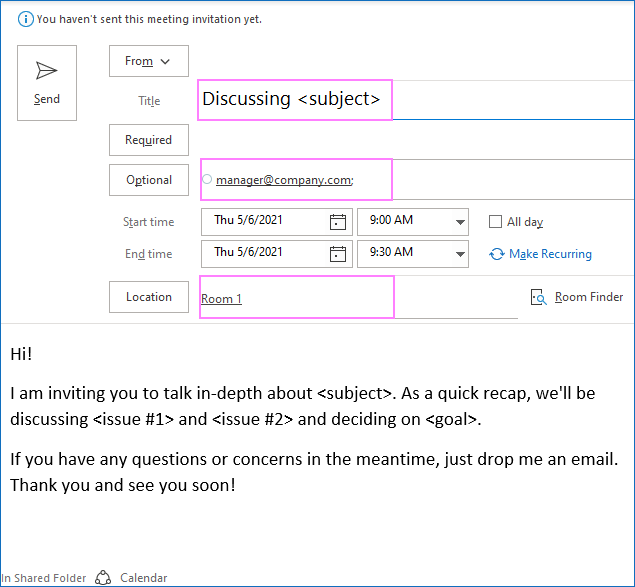Click the info icon in notification bar
This screenshot has width=635, height=587.
[26, 19]
